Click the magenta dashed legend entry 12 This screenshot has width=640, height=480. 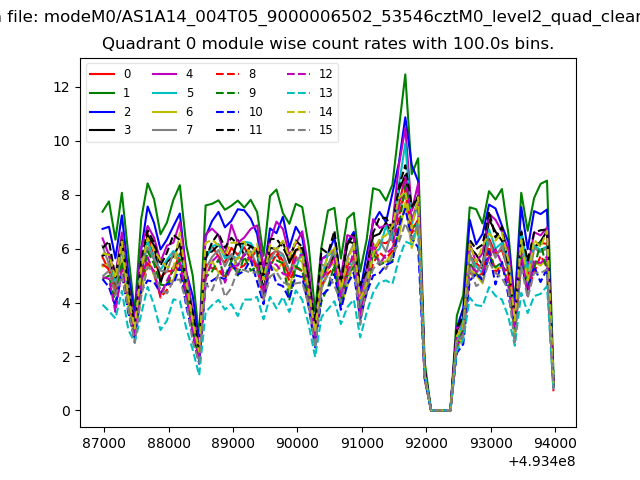coord(298,74)
